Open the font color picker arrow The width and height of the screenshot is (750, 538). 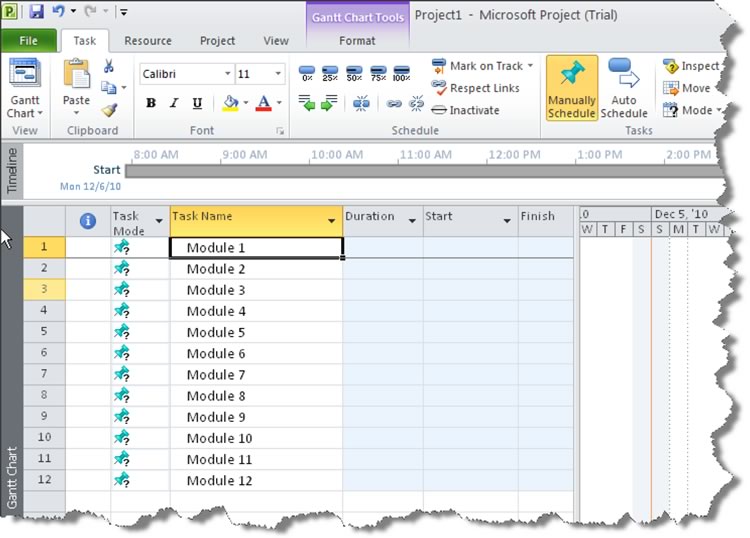[x=279, y=103]
